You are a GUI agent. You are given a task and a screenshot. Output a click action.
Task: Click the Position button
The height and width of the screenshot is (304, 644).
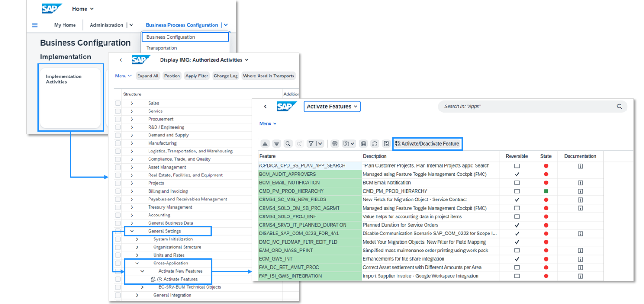172,76
